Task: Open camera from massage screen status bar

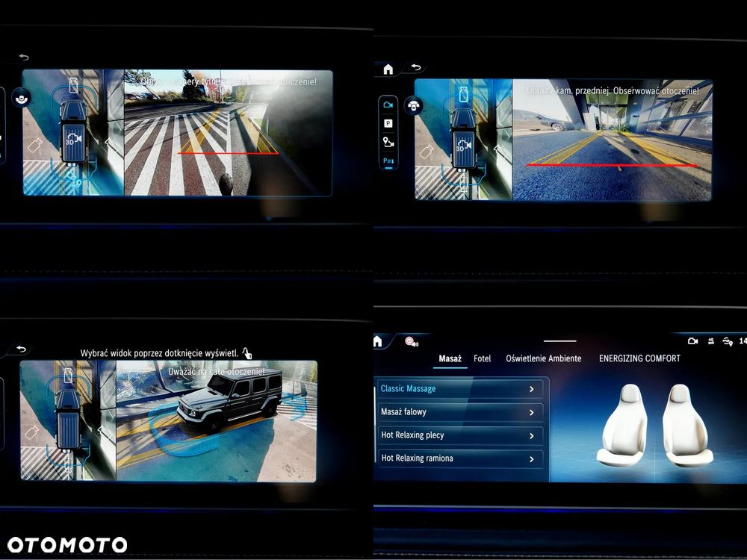Action: point(693,341)
